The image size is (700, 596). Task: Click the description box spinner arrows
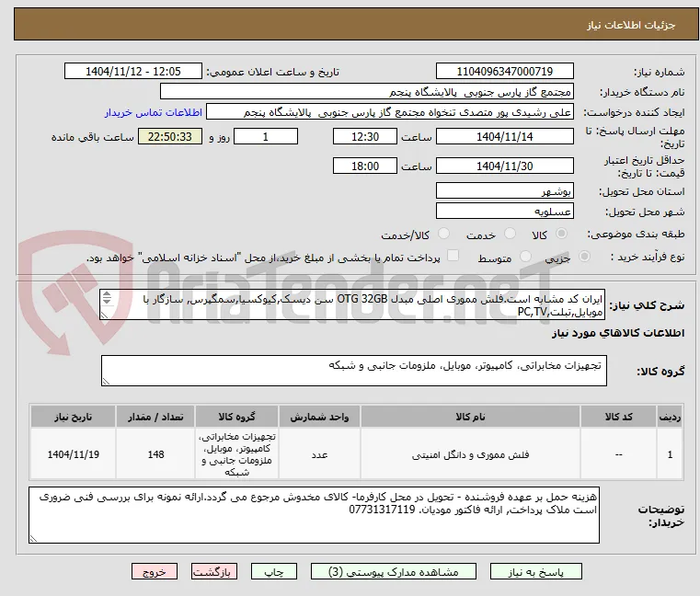click(x=107, y=297)
